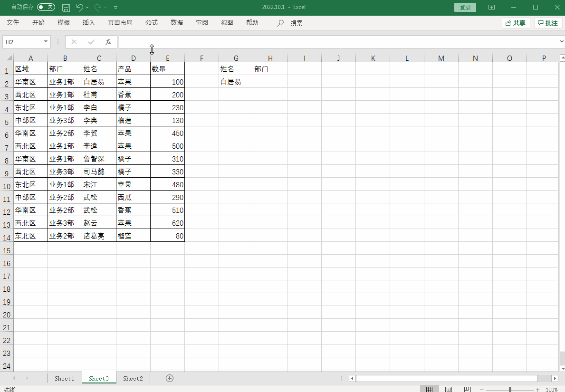Click cell containing 白居易 in column G
The width and height of the screenshot is (565, 392).
tap(236, 82)
